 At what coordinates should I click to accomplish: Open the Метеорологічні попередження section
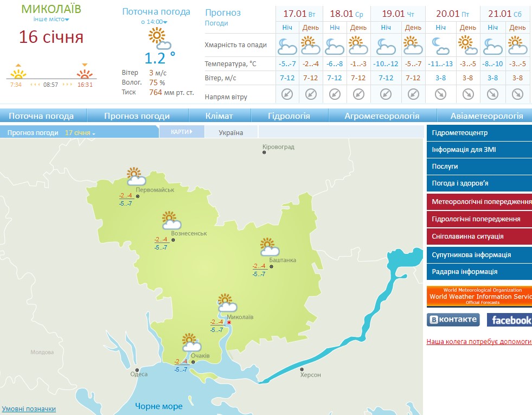coord(479,202)
